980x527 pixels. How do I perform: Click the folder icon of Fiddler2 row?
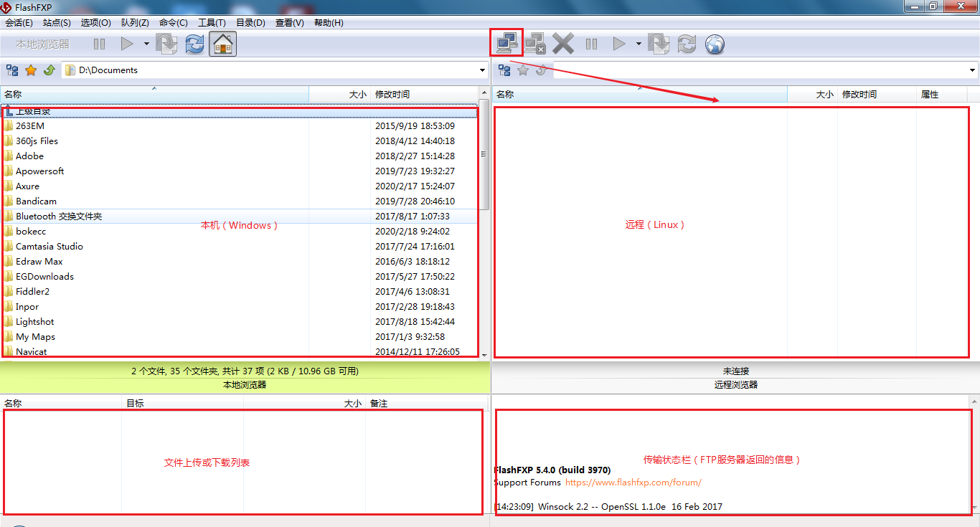9,291
